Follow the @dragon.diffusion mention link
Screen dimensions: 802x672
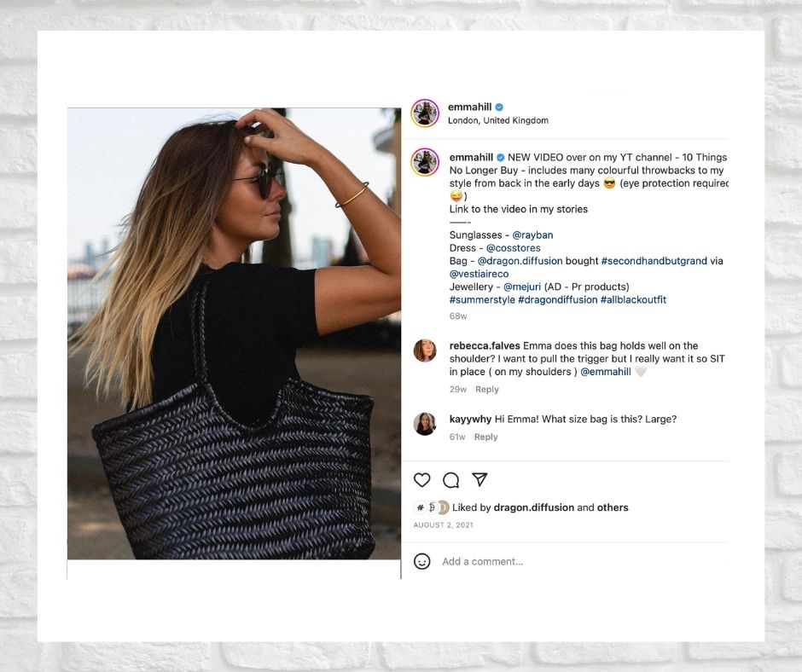tap(520, 261)
